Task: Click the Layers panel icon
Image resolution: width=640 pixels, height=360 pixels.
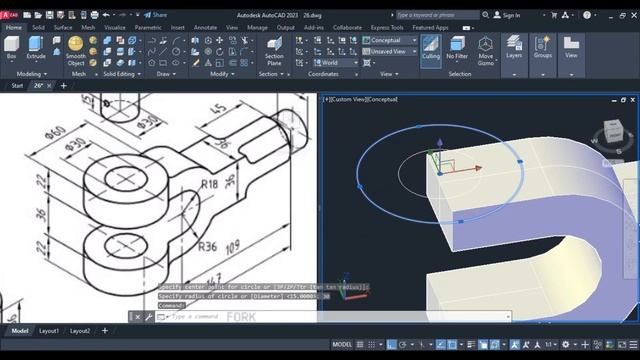Action: (514, 47)
